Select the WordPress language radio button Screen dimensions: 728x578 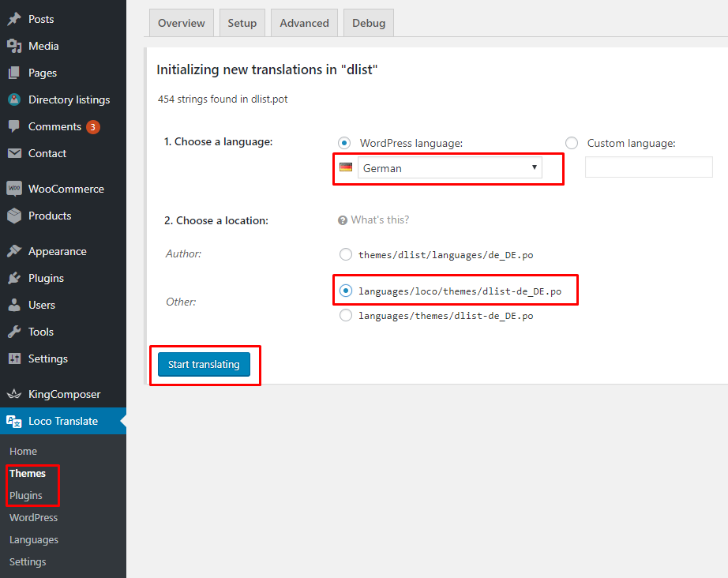pyautogui.click(x=344, y=143)
